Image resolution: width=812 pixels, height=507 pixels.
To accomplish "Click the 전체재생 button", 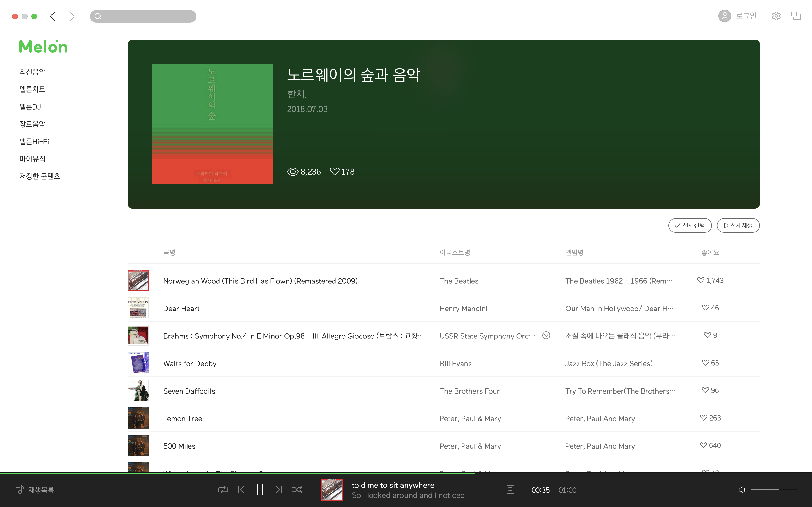I will tap(738, 225).
